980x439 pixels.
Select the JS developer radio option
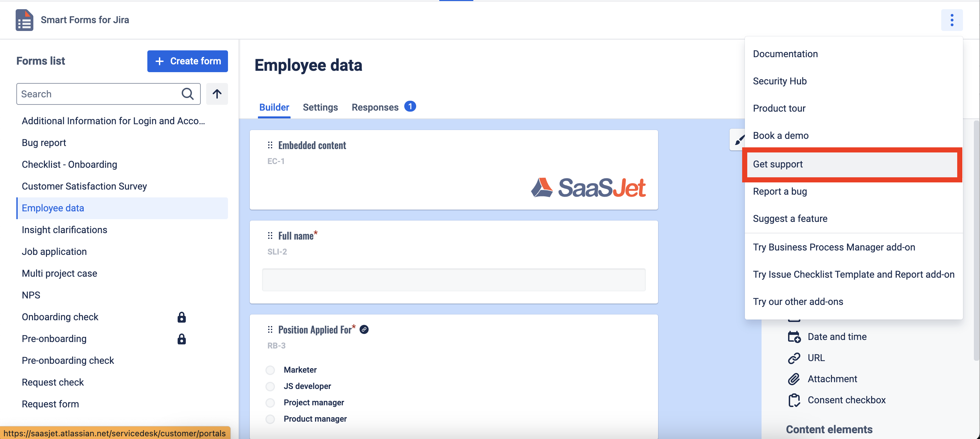click(x=270, y=386)
